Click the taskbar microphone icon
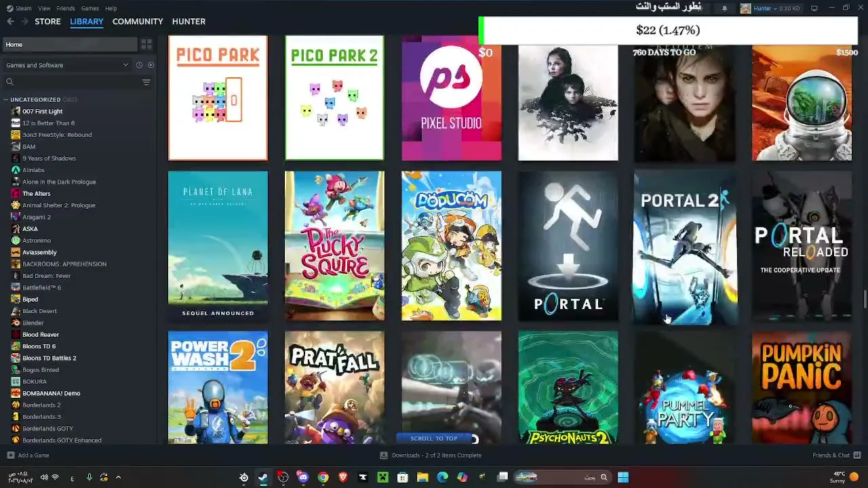Image resolution: width=868 pixels, height=488 pixels. click(89, 477)
